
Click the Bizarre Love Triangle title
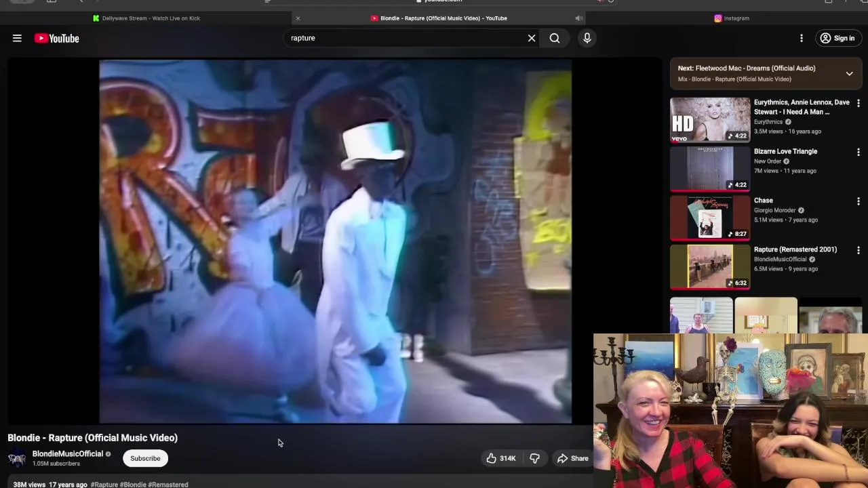coord(785,151)
